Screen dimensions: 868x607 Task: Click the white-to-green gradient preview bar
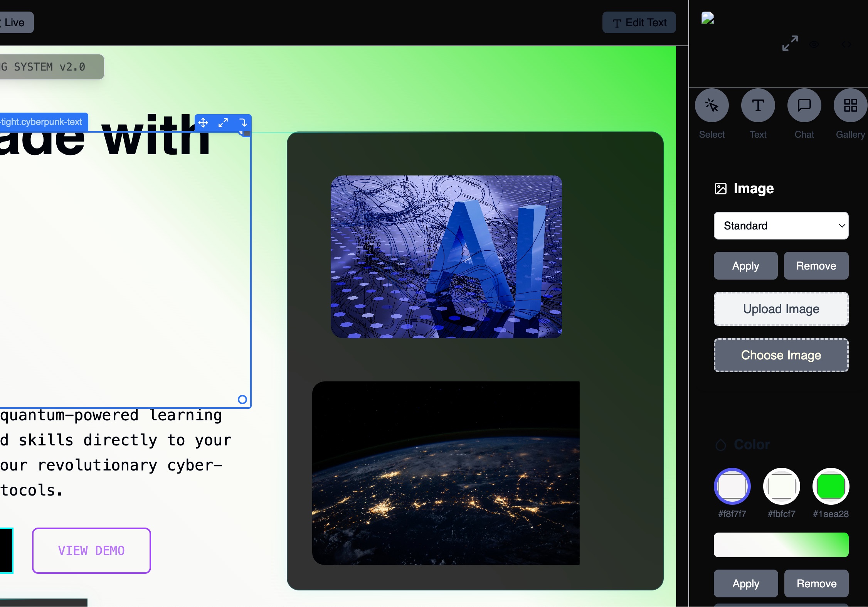(781, 545)
